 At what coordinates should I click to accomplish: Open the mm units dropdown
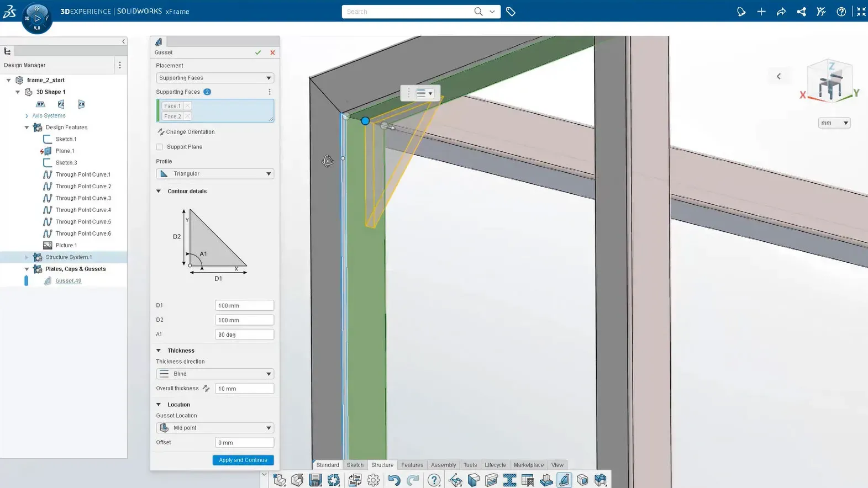click(834, 123)
